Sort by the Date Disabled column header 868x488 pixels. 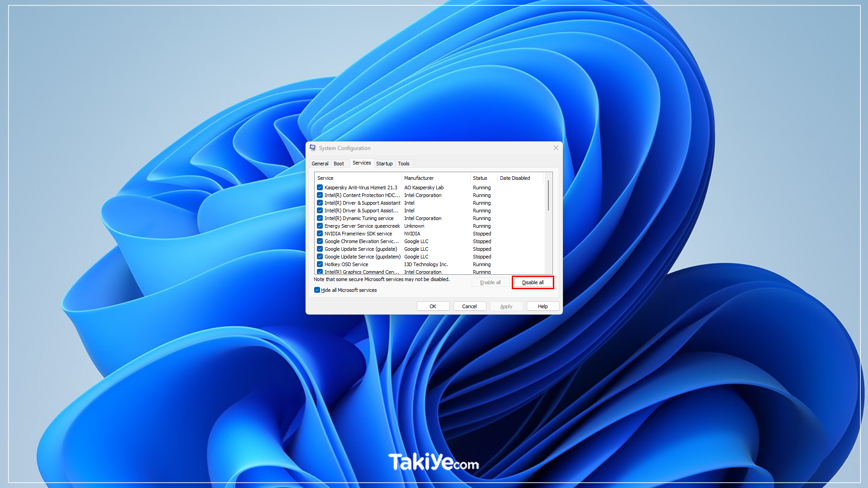coord(520,178)
